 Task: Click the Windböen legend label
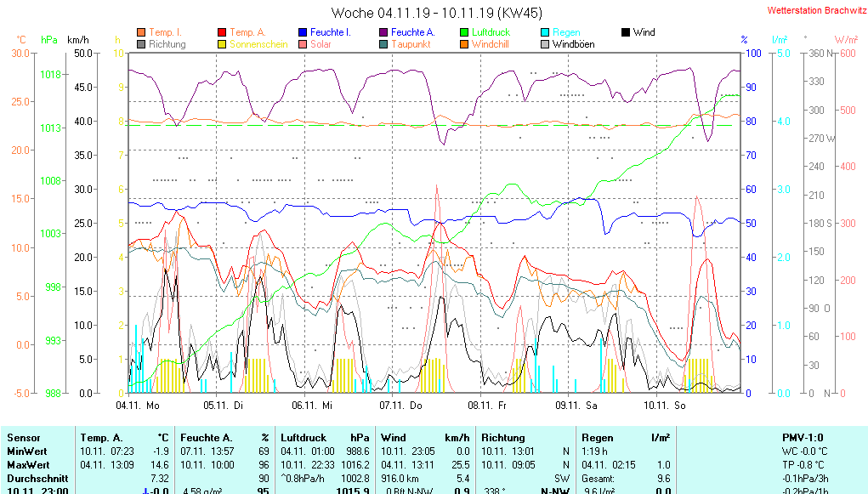point(573,44)
